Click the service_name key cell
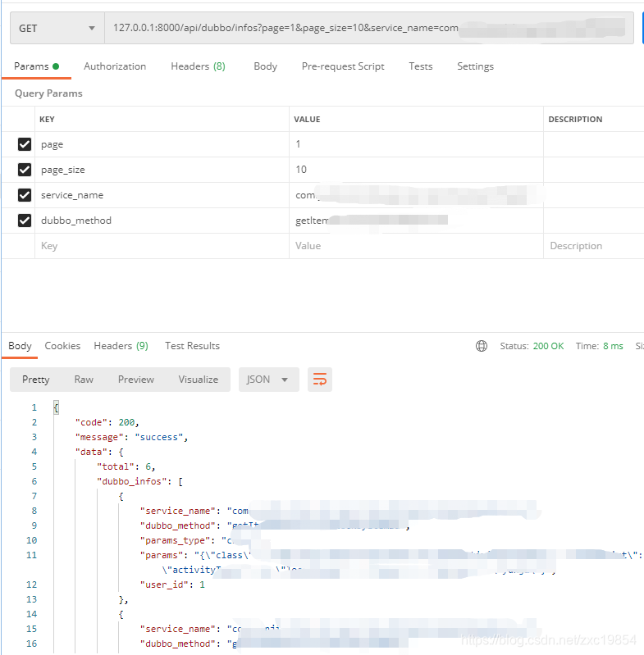 point(162,195)
